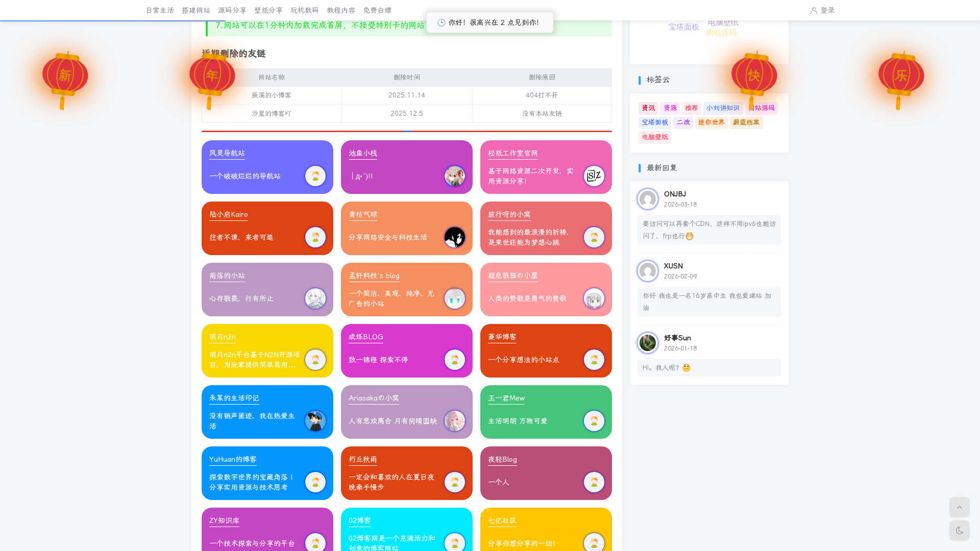Click the scroll-to-top arrow button

tap(959, 507)
